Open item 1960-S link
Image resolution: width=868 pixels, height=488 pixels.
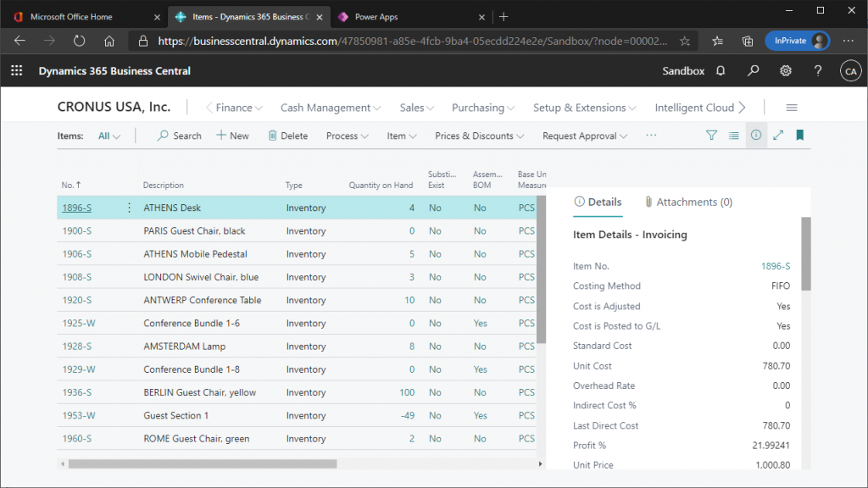point(77,438)
